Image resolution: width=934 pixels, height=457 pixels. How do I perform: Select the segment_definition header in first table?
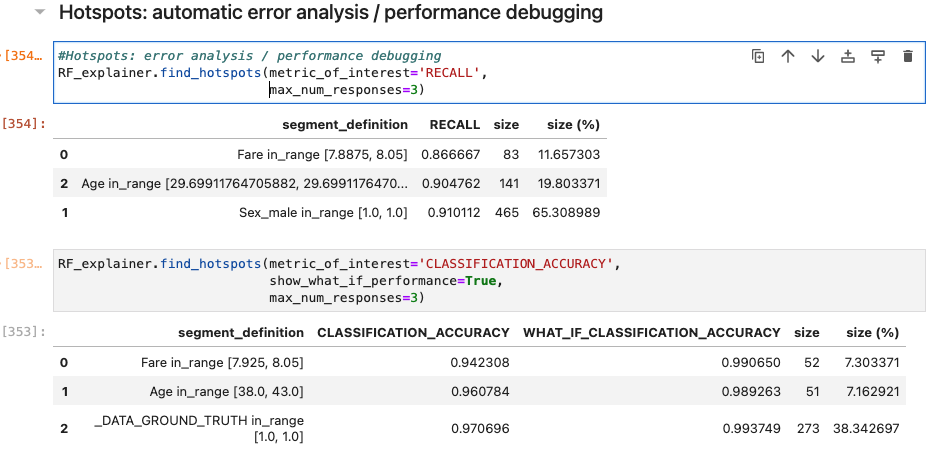pos(345,125)
